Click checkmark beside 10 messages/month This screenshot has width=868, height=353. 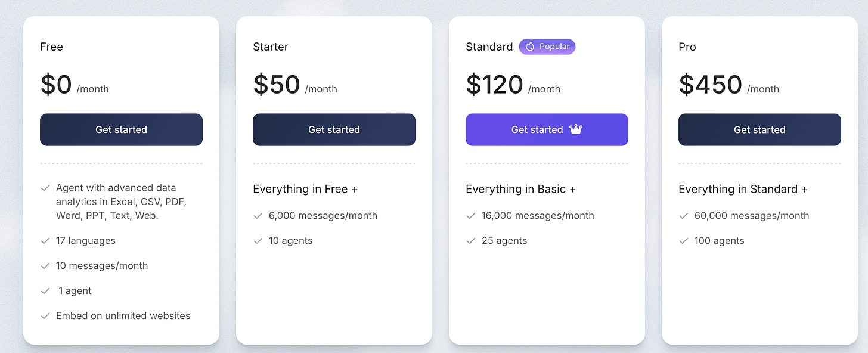45,266
